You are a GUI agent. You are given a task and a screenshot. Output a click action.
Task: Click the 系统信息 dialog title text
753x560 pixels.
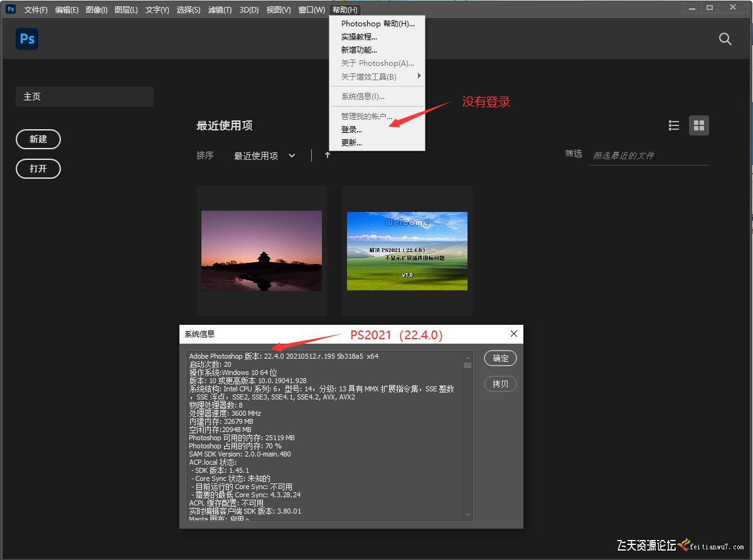(x=200, y=334)
